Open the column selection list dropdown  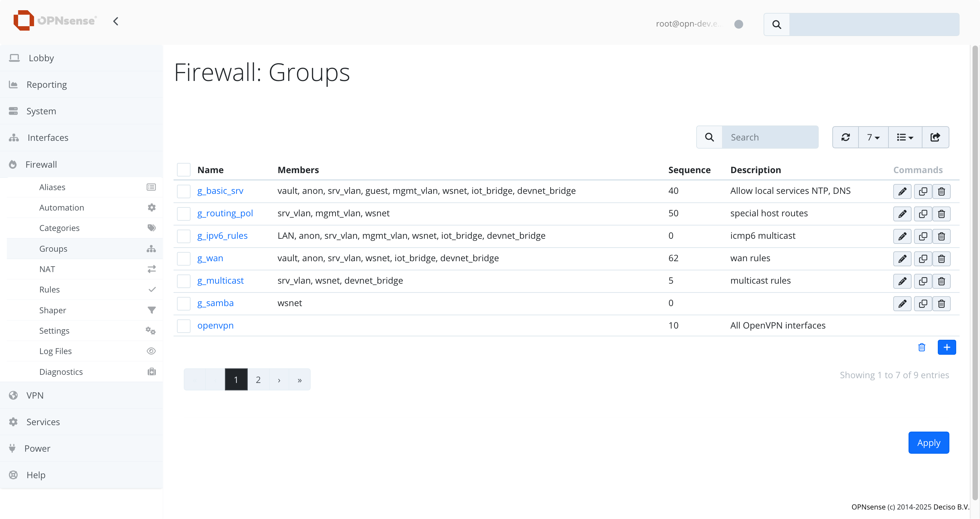click(x=905, y=137)
